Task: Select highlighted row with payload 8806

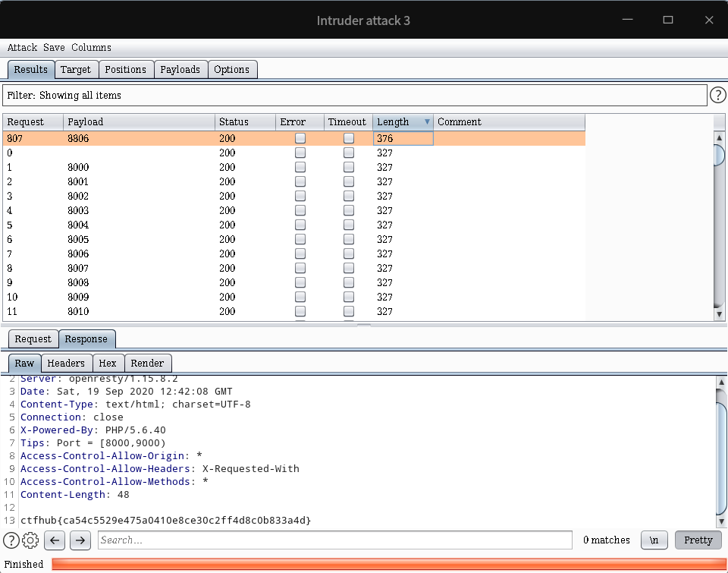Action: [294, 138]
